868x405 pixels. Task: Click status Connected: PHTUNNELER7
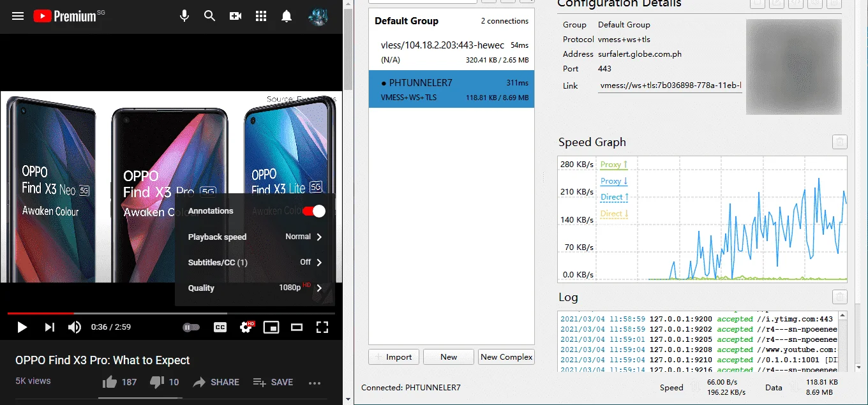(x=411, y=388)
